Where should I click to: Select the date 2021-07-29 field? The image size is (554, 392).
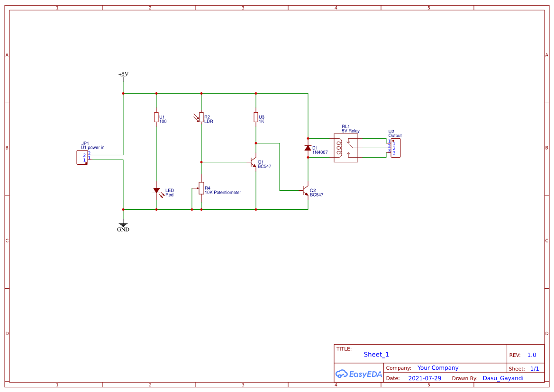click(424, 378)
